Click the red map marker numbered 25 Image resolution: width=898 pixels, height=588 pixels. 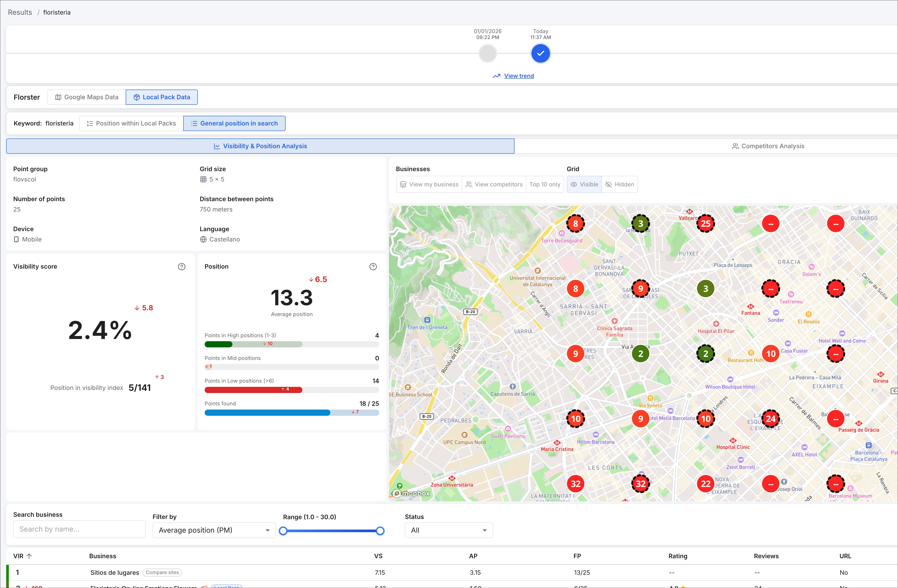[x=705, y=223]
